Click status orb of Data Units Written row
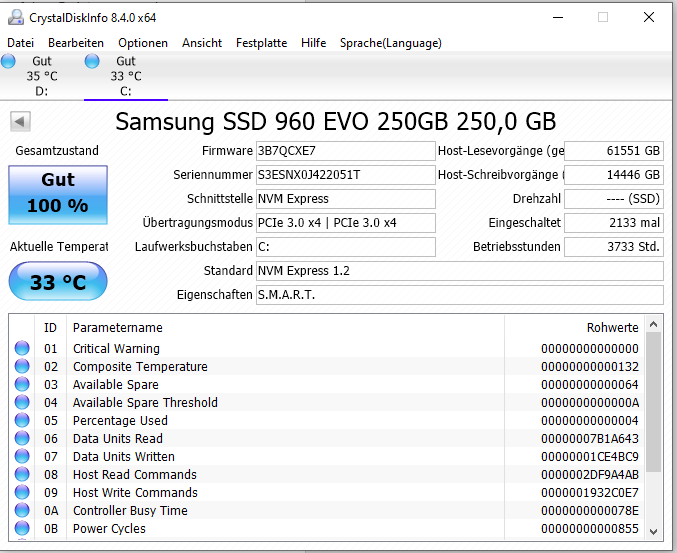Image resolution: width=677 pixels, height=553 pixels. pyautogui.click(x=22, y=456)
